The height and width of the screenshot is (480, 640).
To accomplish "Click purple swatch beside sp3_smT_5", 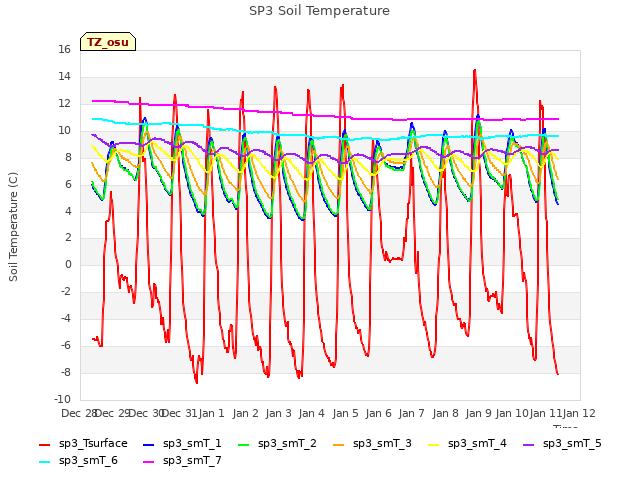I will coord(529,444).
